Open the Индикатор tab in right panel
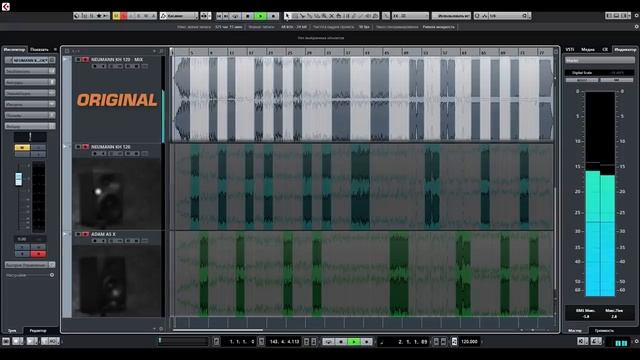The width and height of the screenshot is (640, 360). click(625, 49)
